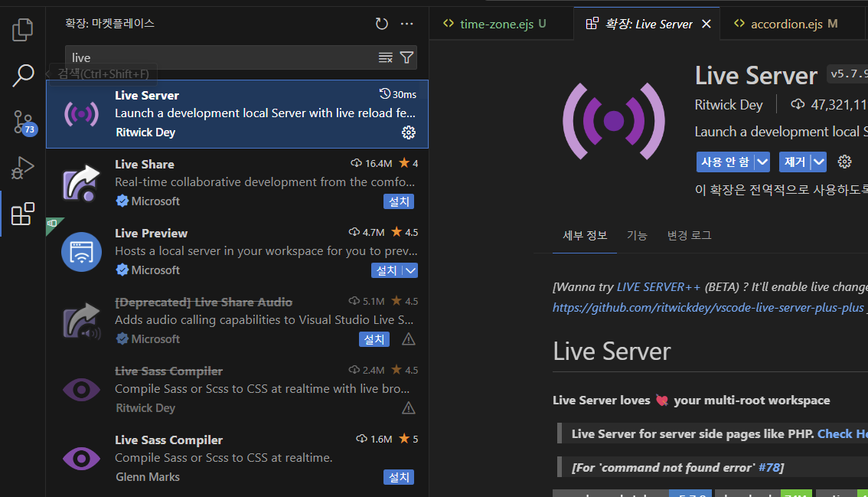Viewport: 868px width, 497px height.
Task: Open settings gear on Live Server details page
Action: pyautogui.click(x=844, y=162)
